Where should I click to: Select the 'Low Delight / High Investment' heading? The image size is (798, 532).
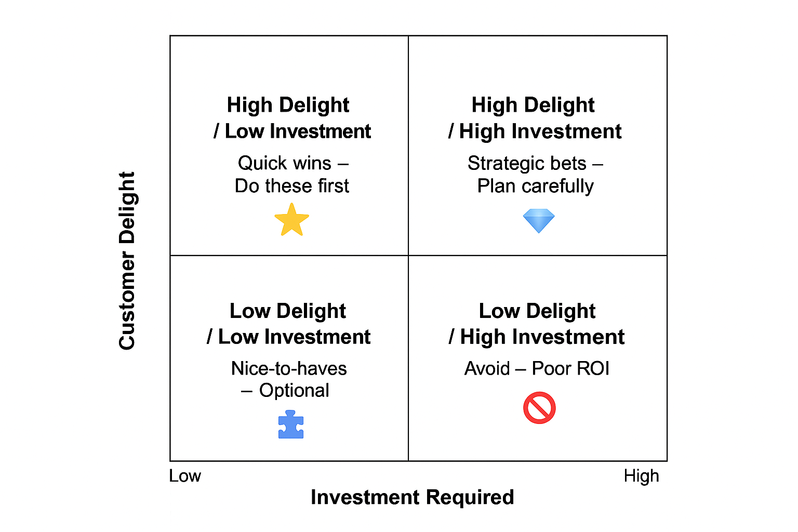(537, 324)
